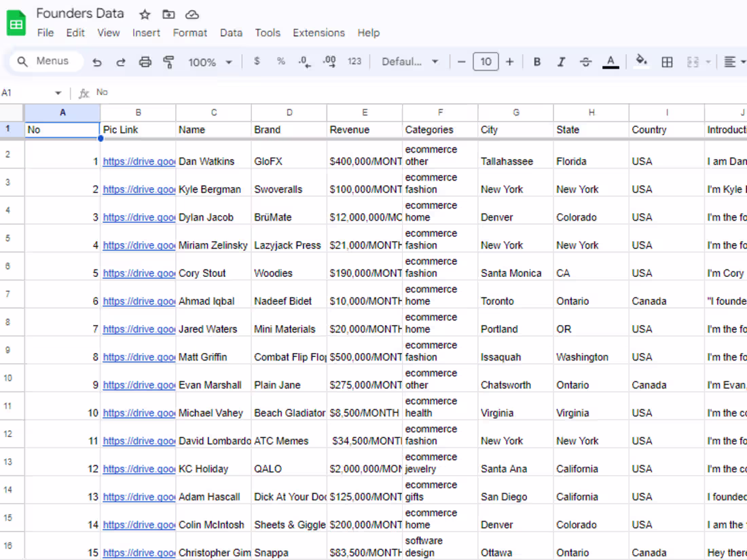Viewport: 747px width, 560px height.
Task: Open the Extensions menu
Action: tap(318, 33)
